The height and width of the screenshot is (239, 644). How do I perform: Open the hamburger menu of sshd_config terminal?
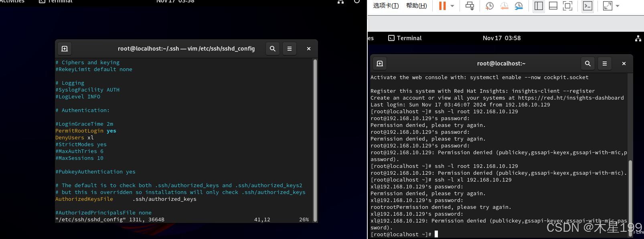tap(290, 49)
